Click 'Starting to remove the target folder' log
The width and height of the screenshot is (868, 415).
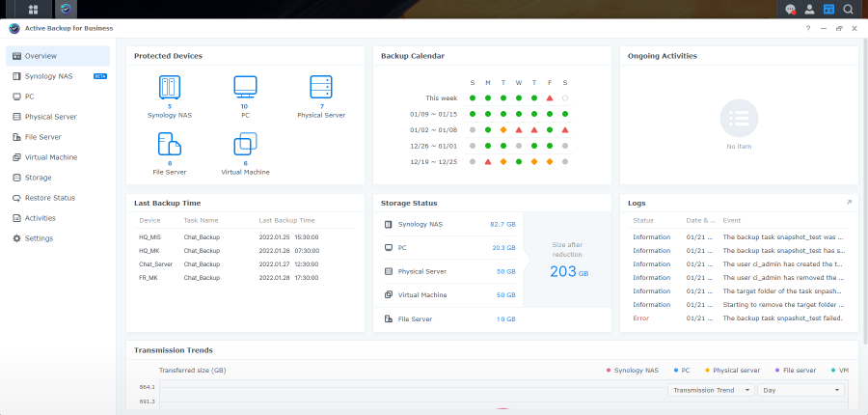(783, 305)
